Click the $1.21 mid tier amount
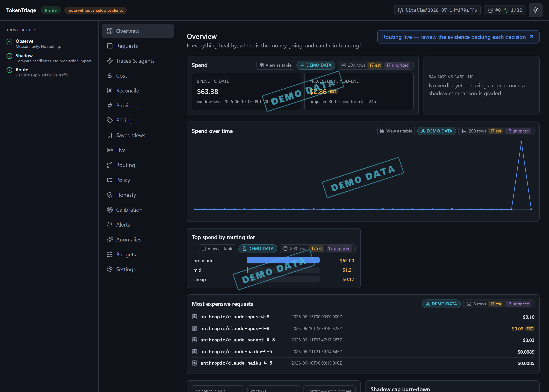Viewport: 549px width, 392px height. (x=348, y=270)
